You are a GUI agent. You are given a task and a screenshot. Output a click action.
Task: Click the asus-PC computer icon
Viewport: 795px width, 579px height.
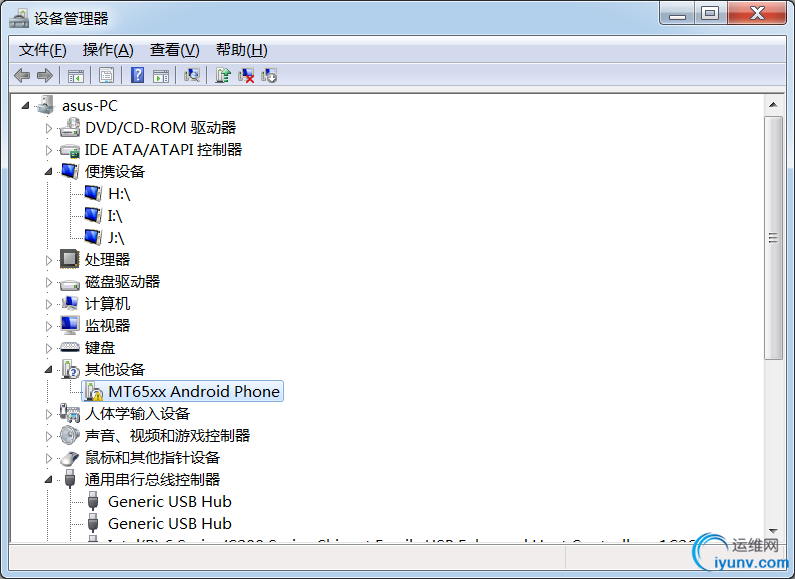coord(46,105)
